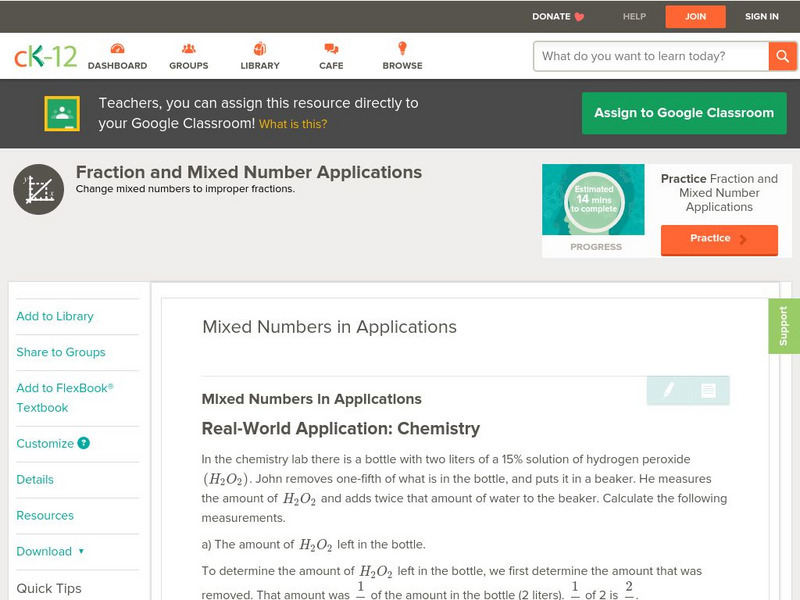800x600 pixels.
Task: Open the SIGN IN link
Action: point(761,16)
